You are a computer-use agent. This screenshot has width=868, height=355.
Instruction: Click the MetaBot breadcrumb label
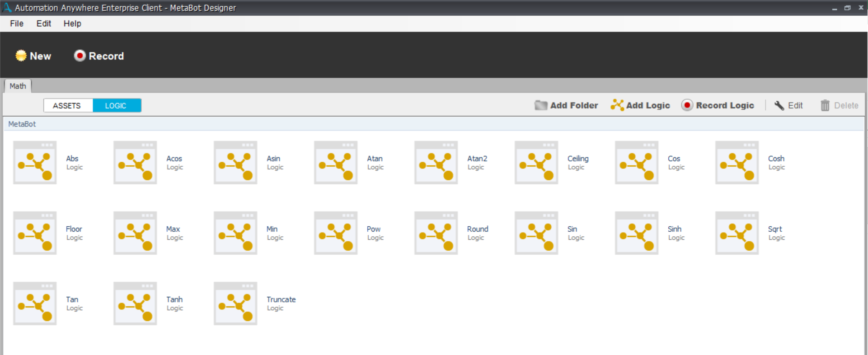22,124
